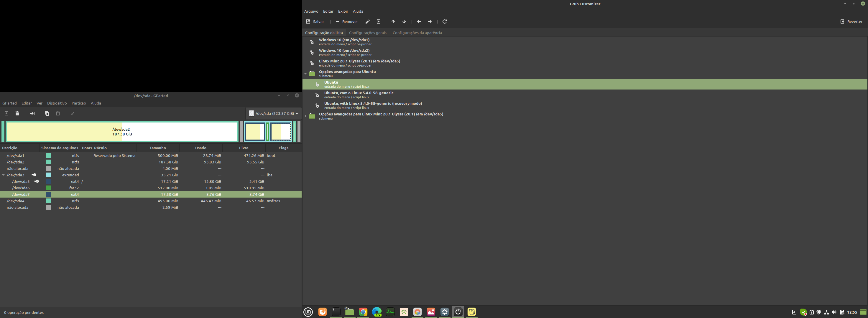The image size is (868, 318).
Task: Click Remover in Grub Customizer toolbar
Action: (x=346, y=21)
